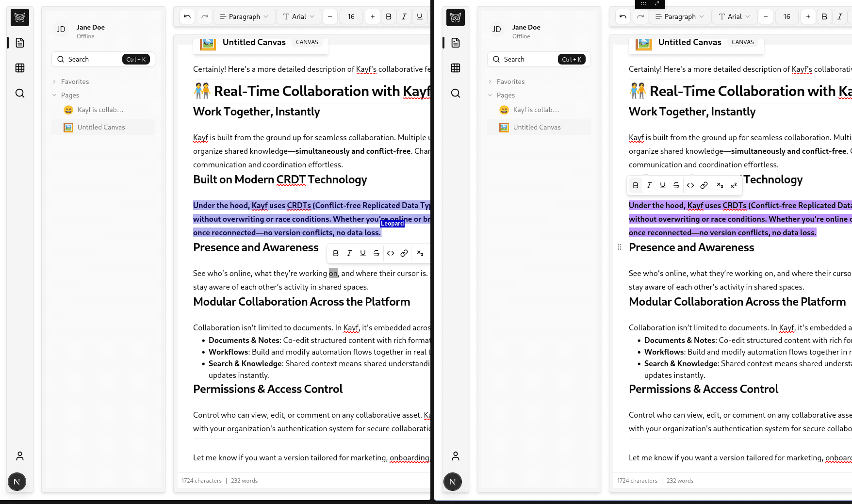Viewport: 852px width, 504px height.
Task: Toggle Underline in left window top toolbar
Action: coord(420,16)
